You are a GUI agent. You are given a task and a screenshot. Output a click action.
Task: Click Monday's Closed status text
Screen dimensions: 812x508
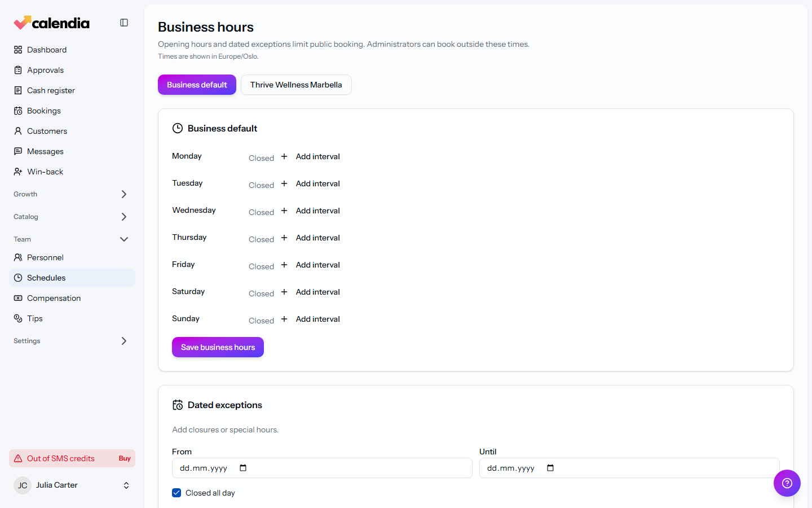point(261,158)
